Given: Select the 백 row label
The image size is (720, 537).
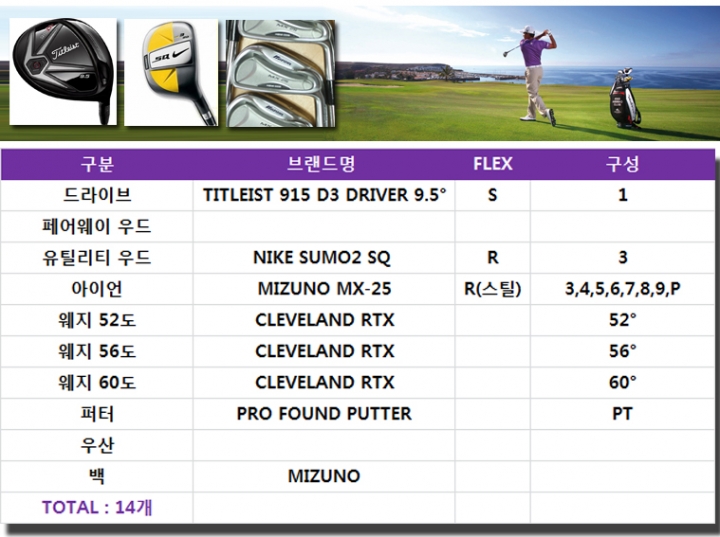Looking at the screenshot, I should click(x=97, y=476).
